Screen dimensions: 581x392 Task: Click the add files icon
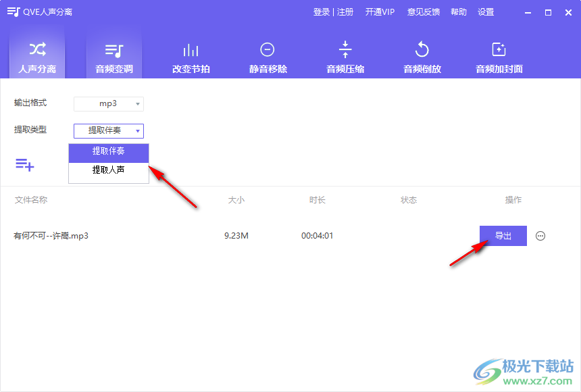coord(24,164)
